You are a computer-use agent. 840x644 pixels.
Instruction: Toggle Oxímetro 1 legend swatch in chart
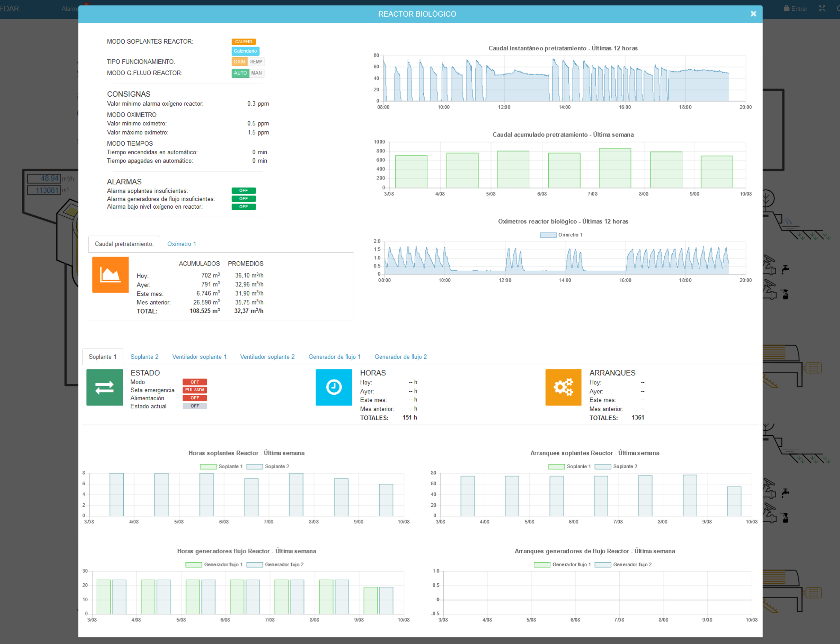tap(548, 235)
